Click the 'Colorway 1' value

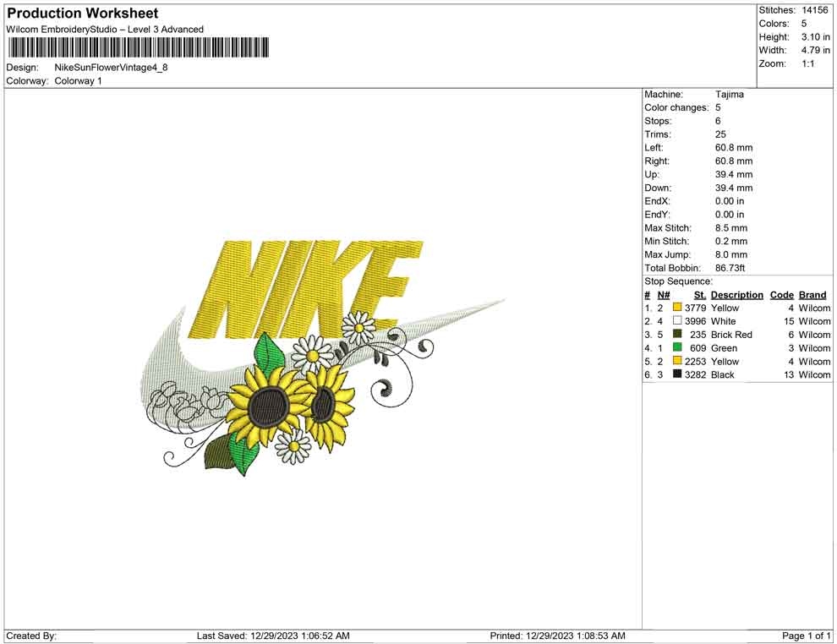(x=78, y=81)
